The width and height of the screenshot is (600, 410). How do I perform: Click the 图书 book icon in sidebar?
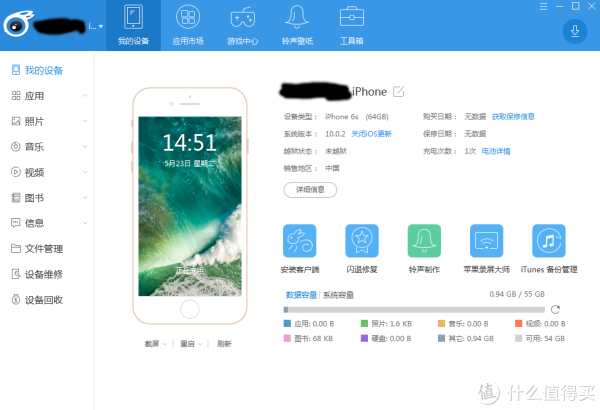pyautogui.click(x=16, y=198)
